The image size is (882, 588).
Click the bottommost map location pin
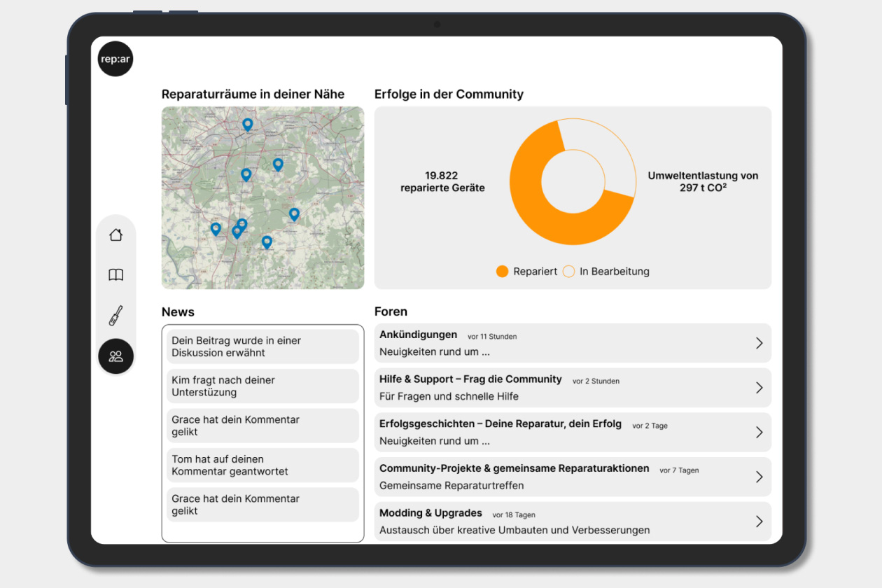point(267,241)
